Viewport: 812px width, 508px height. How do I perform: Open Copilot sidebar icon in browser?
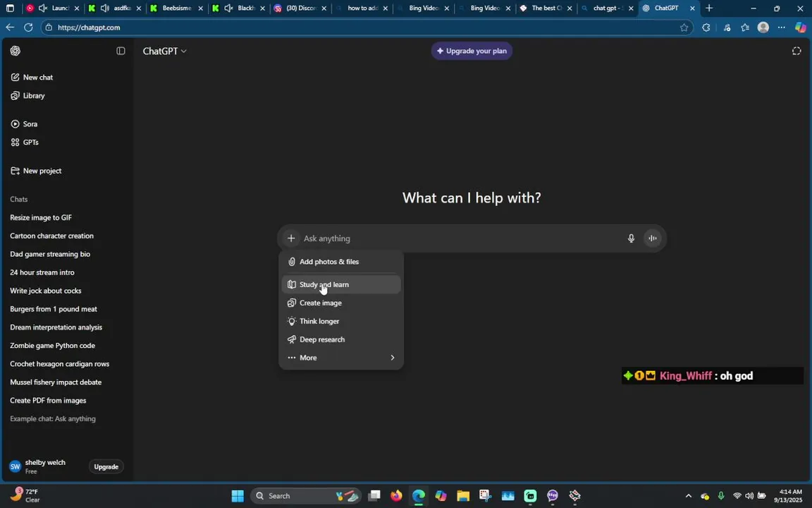[x=801, y=28]
